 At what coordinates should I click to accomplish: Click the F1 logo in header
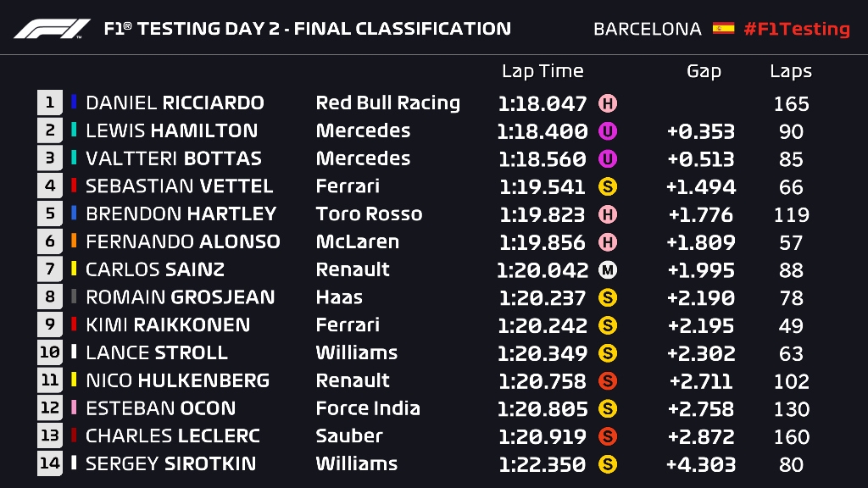point(52,29)
